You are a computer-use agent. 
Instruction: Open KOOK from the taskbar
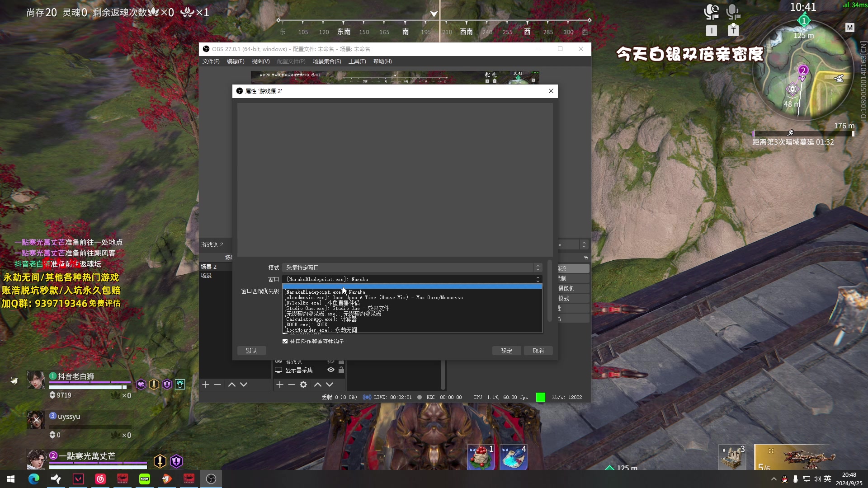(x=145, y=479)
